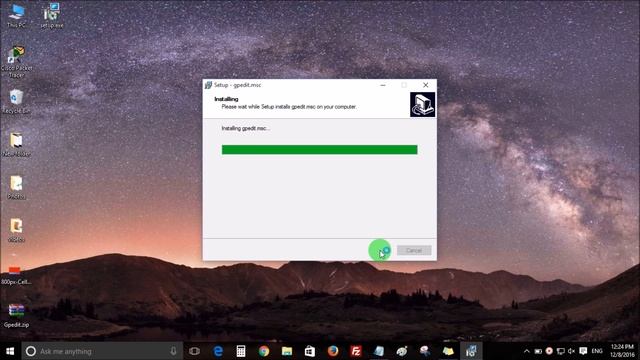Click the Ask me anything search box
This screenshot has width=640, height=360.
click(102, 351)
